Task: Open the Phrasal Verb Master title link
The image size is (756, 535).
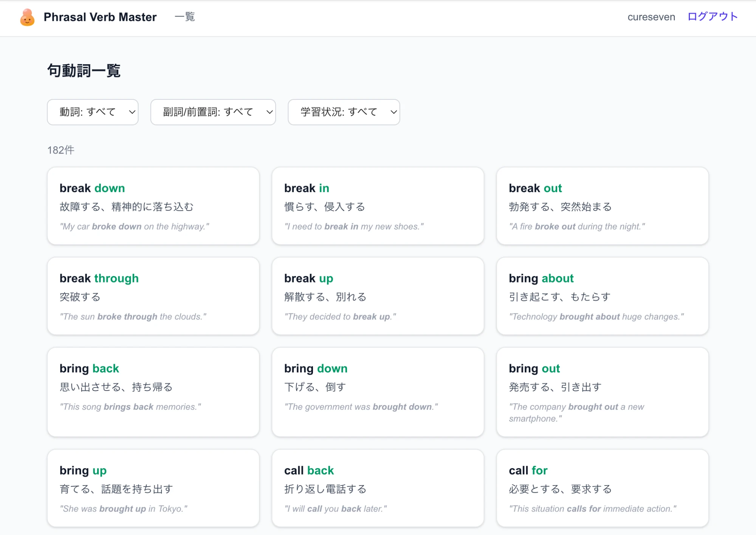Action: [x=100, y=17]
